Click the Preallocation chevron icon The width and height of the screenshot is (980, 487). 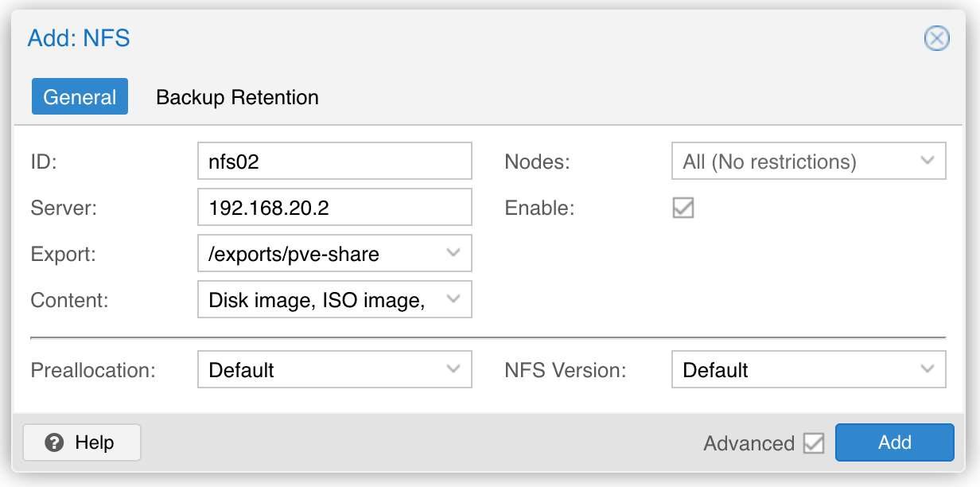tap(453, 369)
